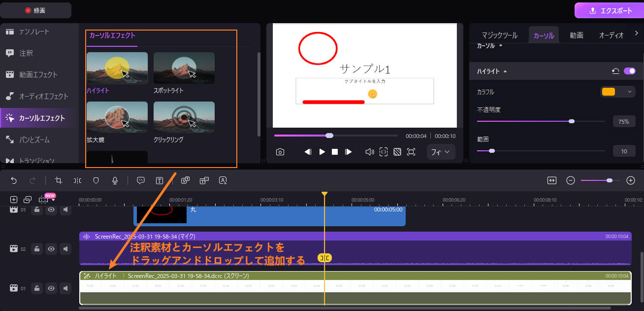Viewport: 644px width, 311px height.
Task: Click the redo arrow in timeline toolbar
Action: 32,180
